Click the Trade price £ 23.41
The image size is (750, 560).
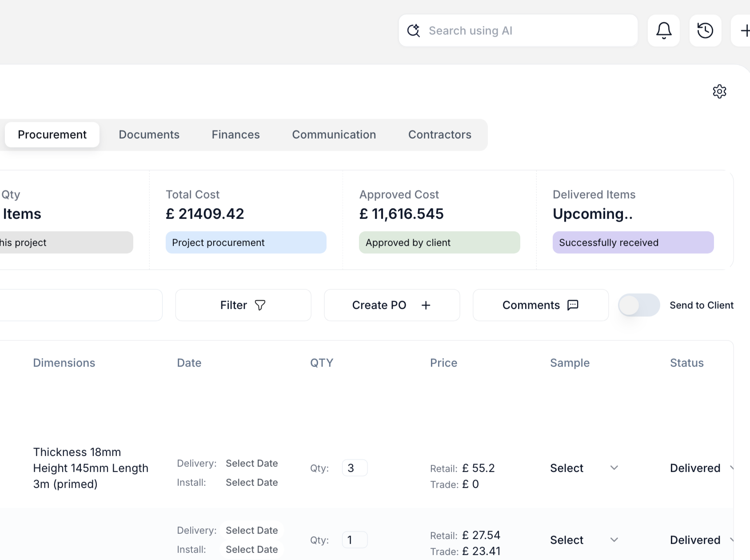(x=481, y=551)
